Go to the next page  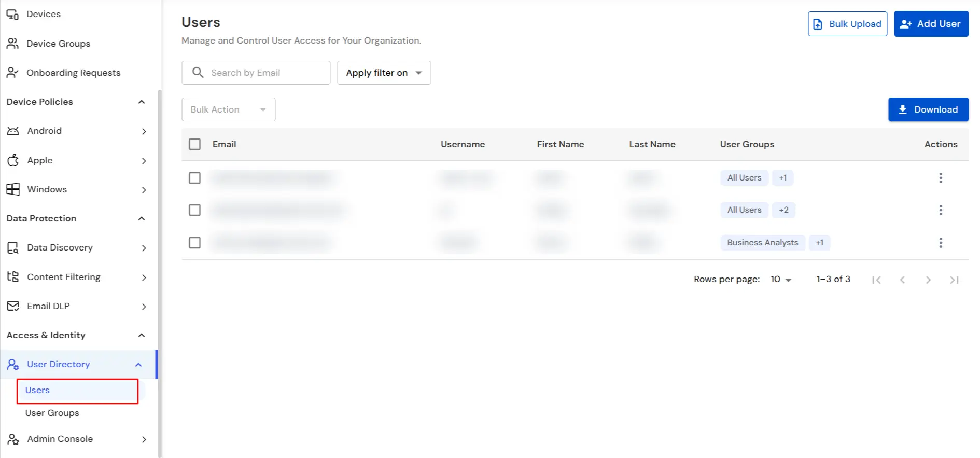click(928, 280)
